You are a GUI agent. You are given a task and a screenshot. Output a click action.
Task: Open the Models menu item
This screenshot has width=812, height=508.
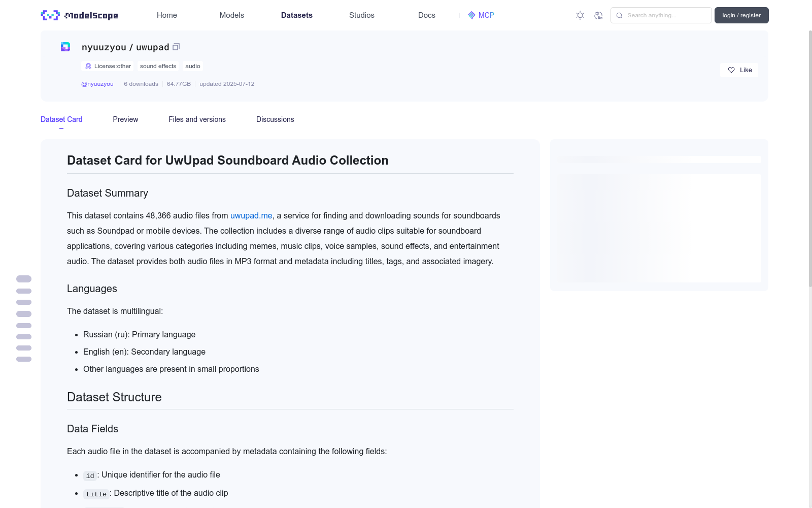click(x=232, y=15)
